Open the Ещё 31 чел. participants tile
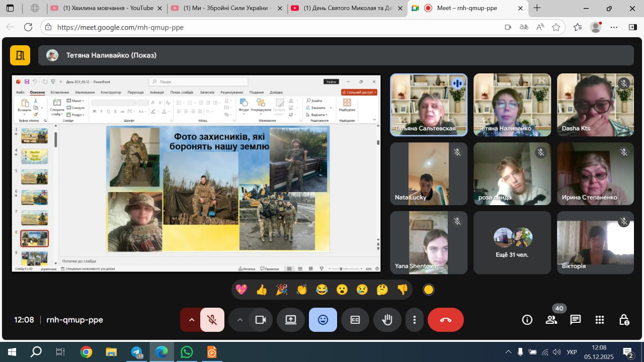Screen dimensions: 644x362 [x=512, y=243]
